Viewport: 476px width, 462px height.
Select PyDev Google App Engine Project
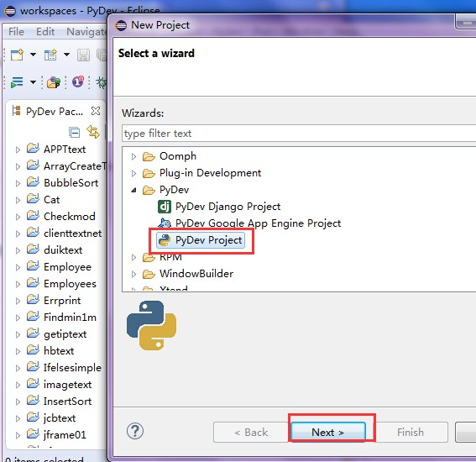pos(258,223)
